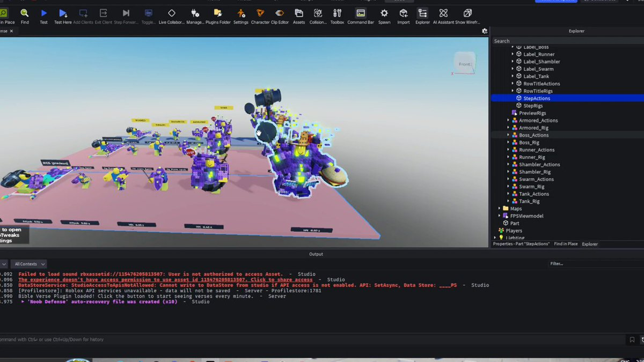Open the All Contexts dropdown
644x362 pixels.
[x=30, y=264]
